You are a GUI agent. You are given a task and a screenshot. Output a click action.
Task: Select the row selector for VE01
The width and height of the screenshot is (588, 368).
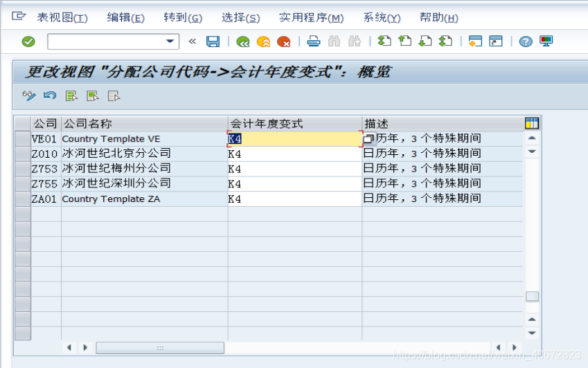[x=22, y=138]
